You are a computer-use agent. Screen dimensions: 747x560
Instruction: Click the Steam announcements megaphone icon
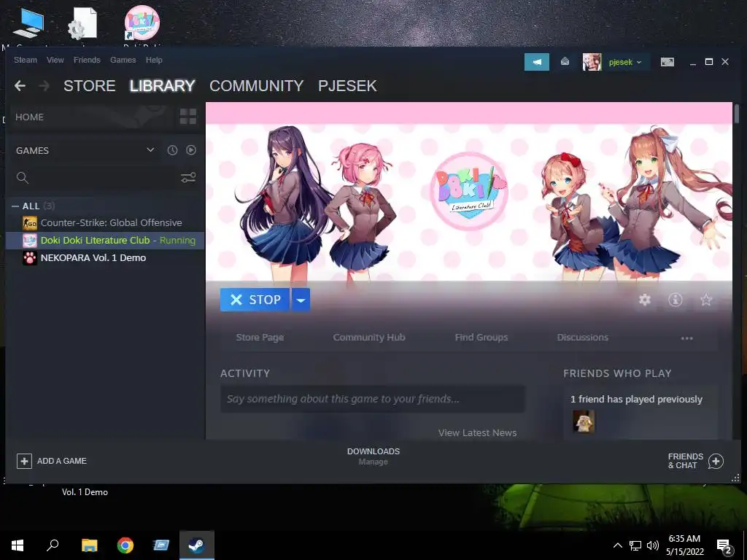click(536, 62)
